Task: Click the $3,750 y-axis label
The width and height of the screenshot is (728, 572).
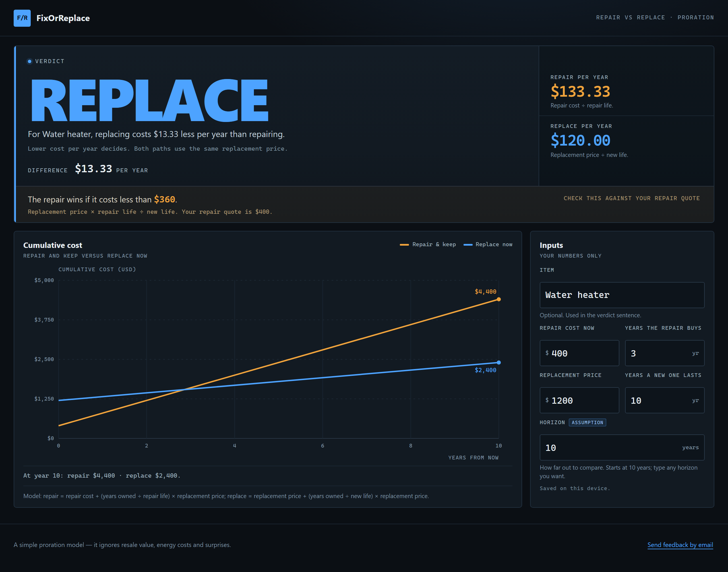Action: click(44, 320)
